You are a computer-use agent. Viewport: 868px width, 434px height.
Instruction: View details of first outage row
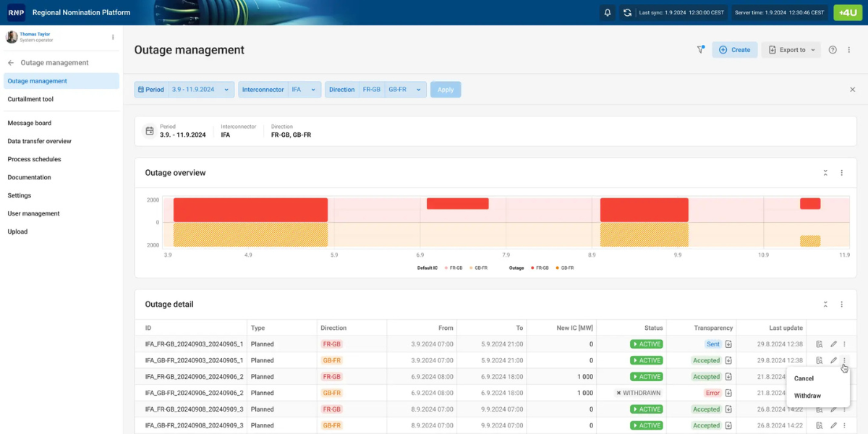(x=820, y=344)
